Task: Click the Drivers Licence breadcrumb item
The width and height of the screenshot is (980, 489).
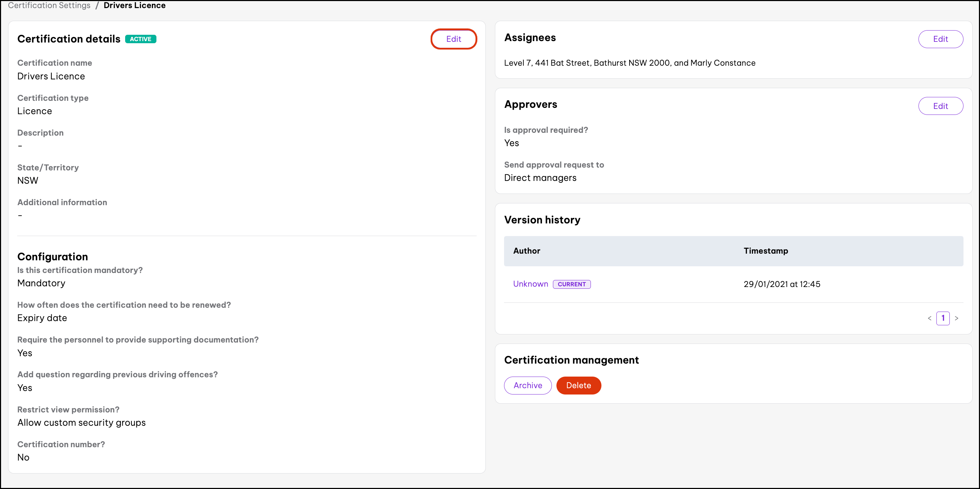Action: tap(134, 5)
